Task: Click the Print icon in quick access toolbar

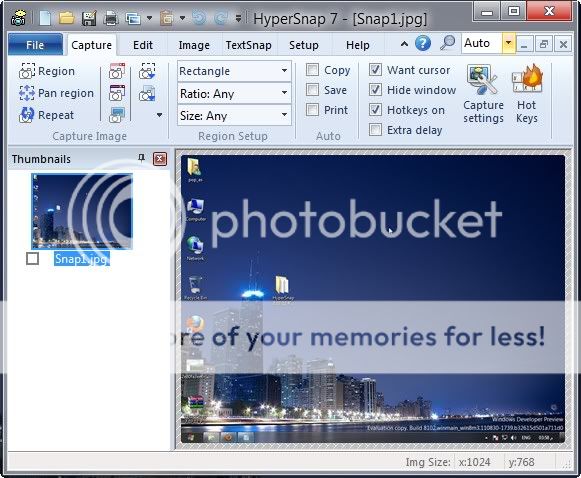Action: [x=110, y=18]
